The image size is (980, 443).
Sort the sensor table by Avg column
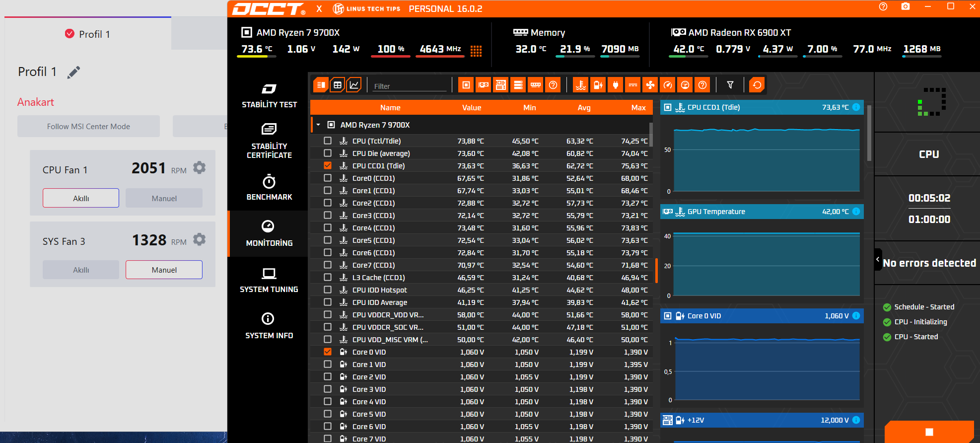pyautogui.click(x=584, y=107)
